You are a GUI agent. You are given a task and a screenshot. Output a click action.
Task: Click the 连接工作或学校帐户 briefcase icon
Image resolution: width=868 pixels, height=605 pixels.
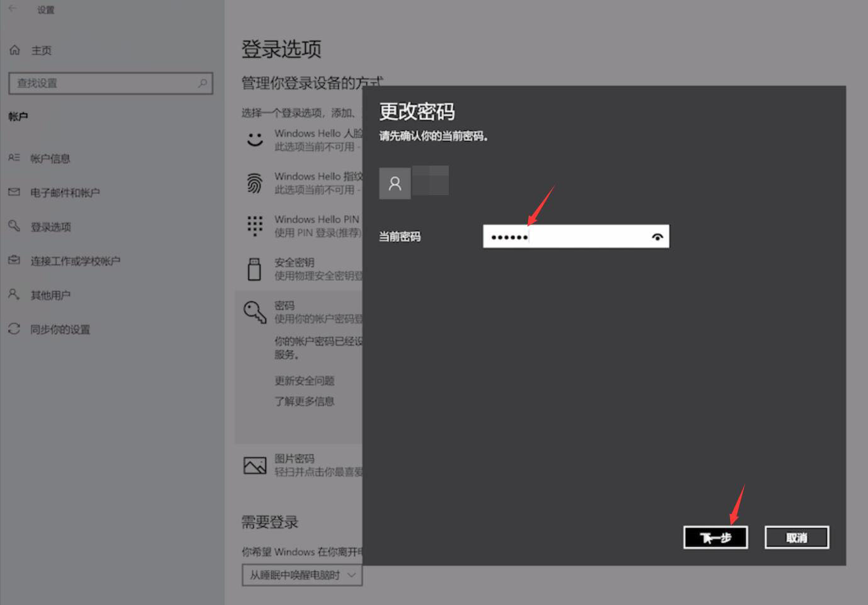tap(14, 260)
